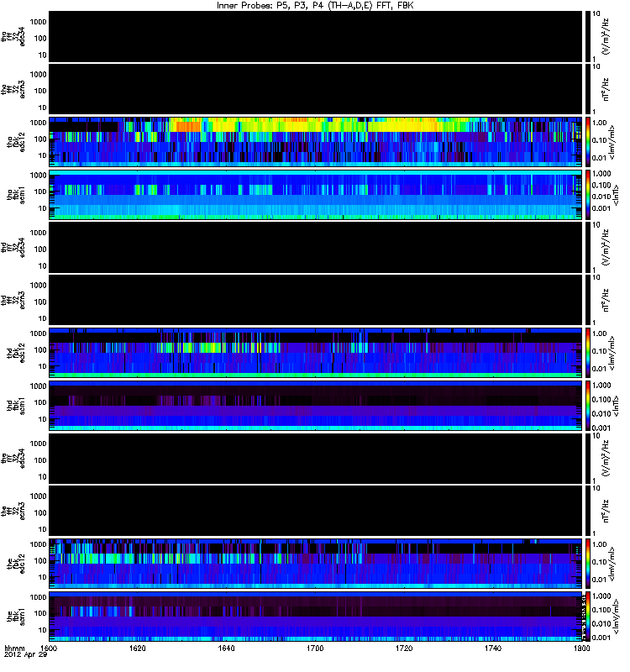Click the empty the fff 32 scm3 panel
This screenshot has width=630, height=672.
click(316, 511)
